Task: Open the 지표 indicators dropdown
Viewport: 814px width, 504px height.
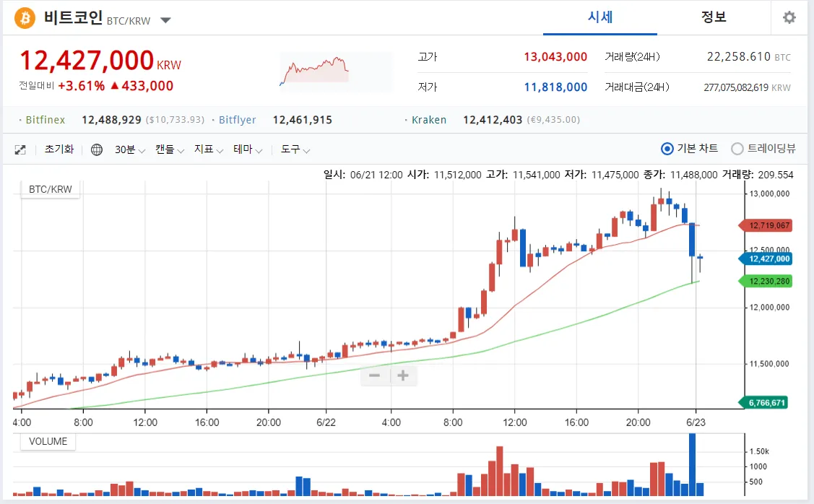Action: point(209,150)
